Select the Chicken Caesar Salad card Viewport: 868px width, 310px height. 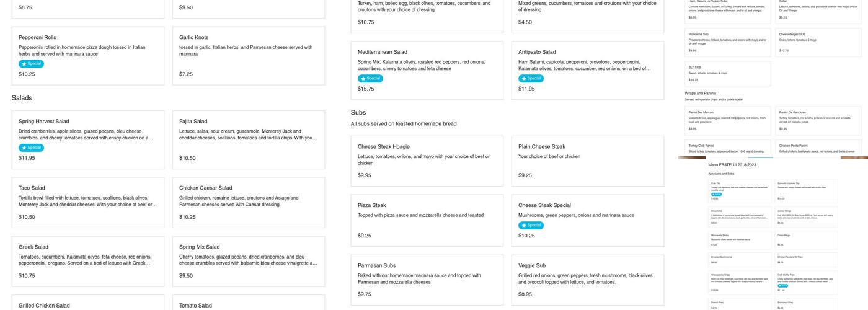pyautogui.click(x=248, y=202)
